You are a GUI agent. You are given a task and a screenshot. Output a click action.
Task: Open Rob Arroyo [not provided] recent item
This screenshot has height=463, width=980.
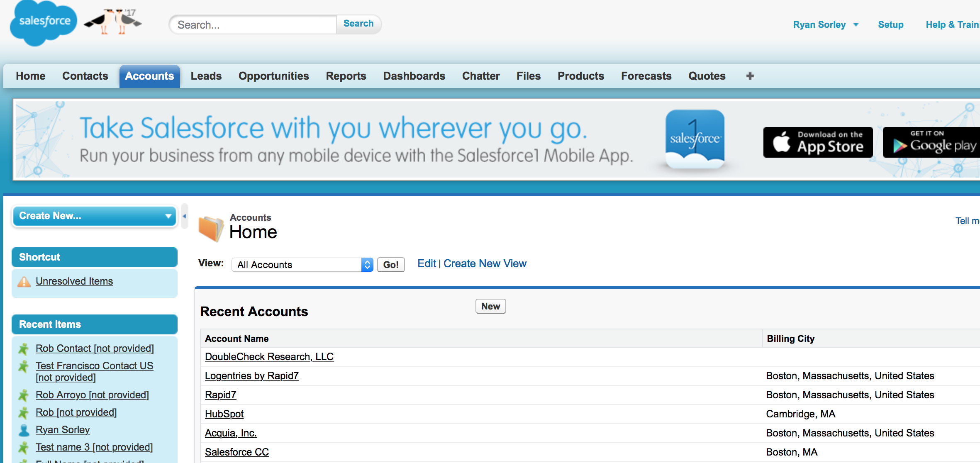click(92, 395)
